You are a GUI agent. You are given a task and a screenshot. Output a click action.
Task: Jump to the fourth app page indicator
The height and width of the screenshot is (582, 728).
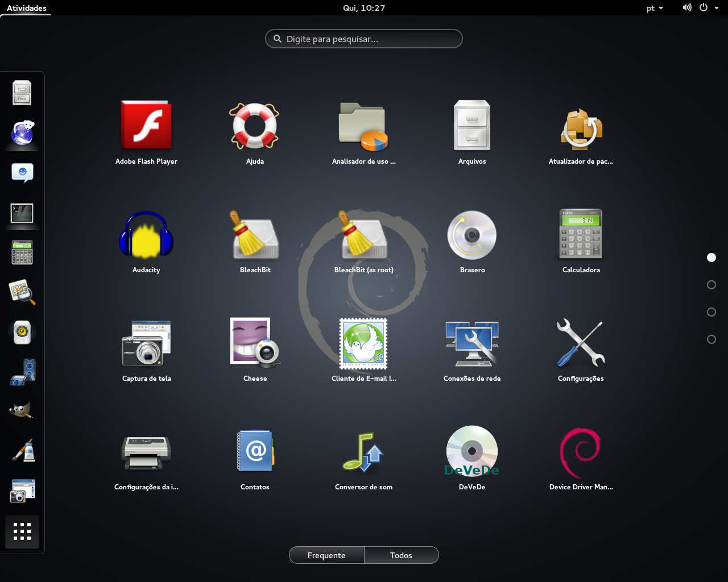click(712, 339)
